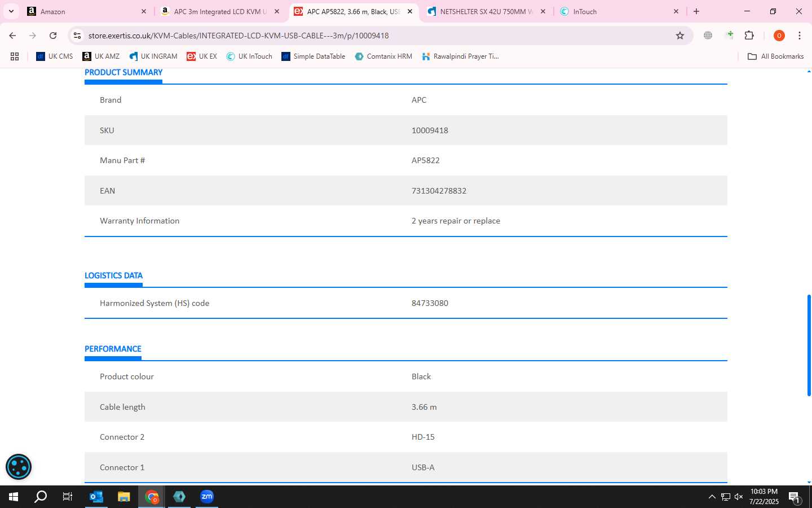Close the Amazon tab
This screenshot has height=508, width=812.
143,11
